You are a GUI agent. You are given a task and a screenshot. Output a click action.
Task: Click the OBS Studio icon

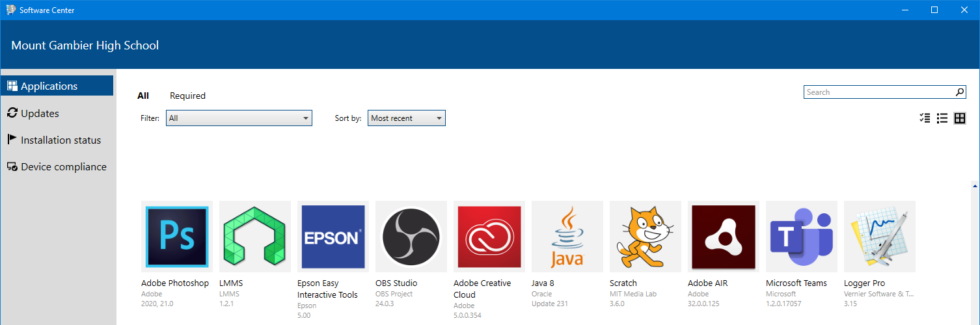(411, 237)
